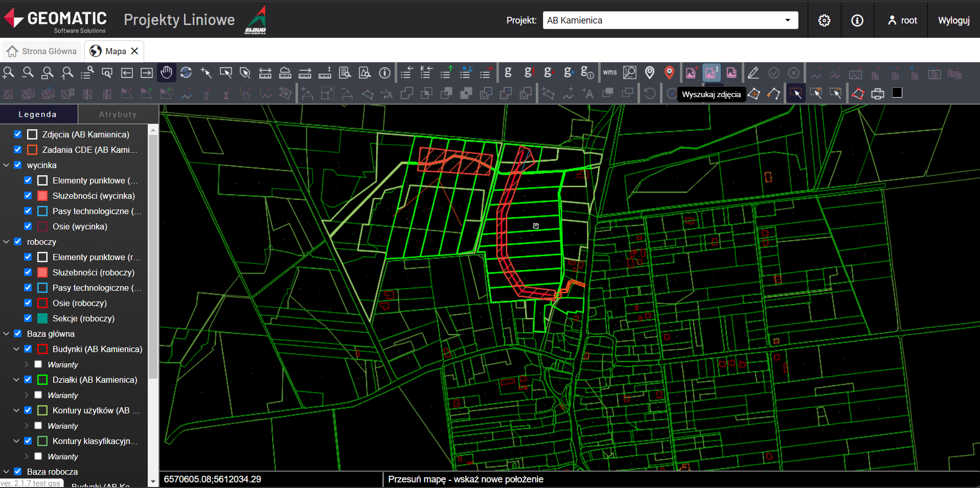Viewport: 980px width, 488px height.
Task: Select the pencil edit tool
Action: 753,73
